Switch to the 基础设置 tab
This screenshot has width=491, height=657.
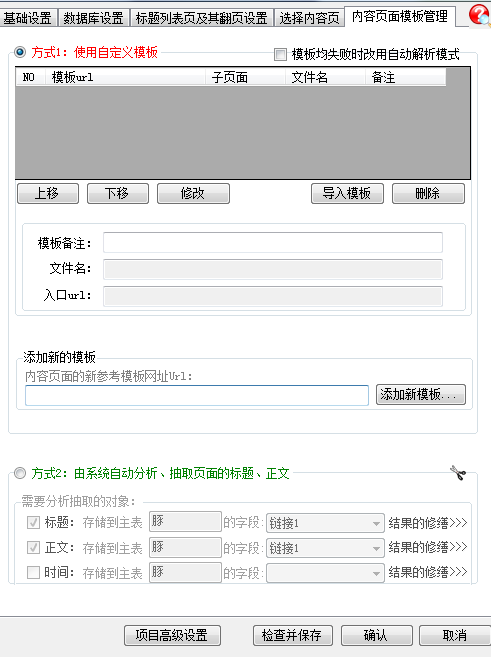point(28,18)
